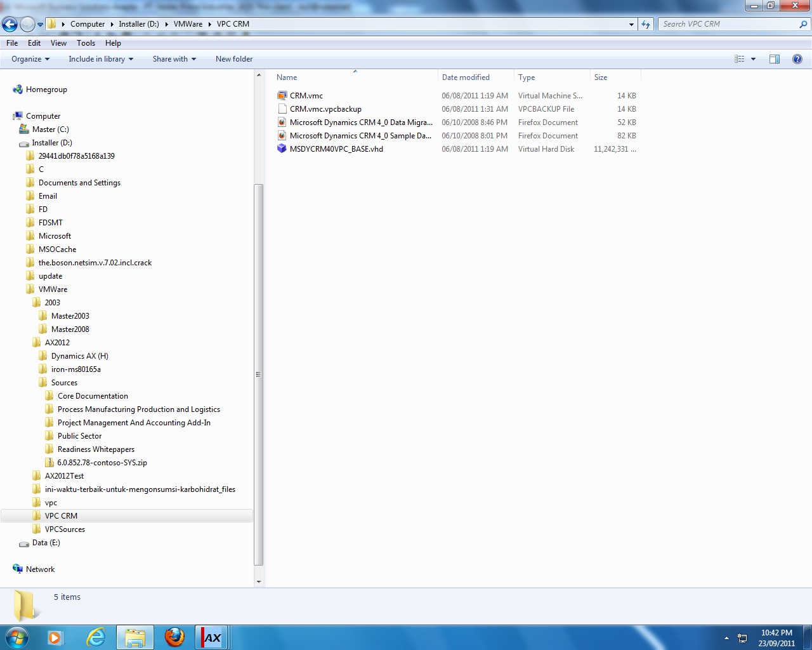The height and width of the screenshot is (650, 812).
Task: Open the address bar history dropdown
Action: [x=631, y=24]
